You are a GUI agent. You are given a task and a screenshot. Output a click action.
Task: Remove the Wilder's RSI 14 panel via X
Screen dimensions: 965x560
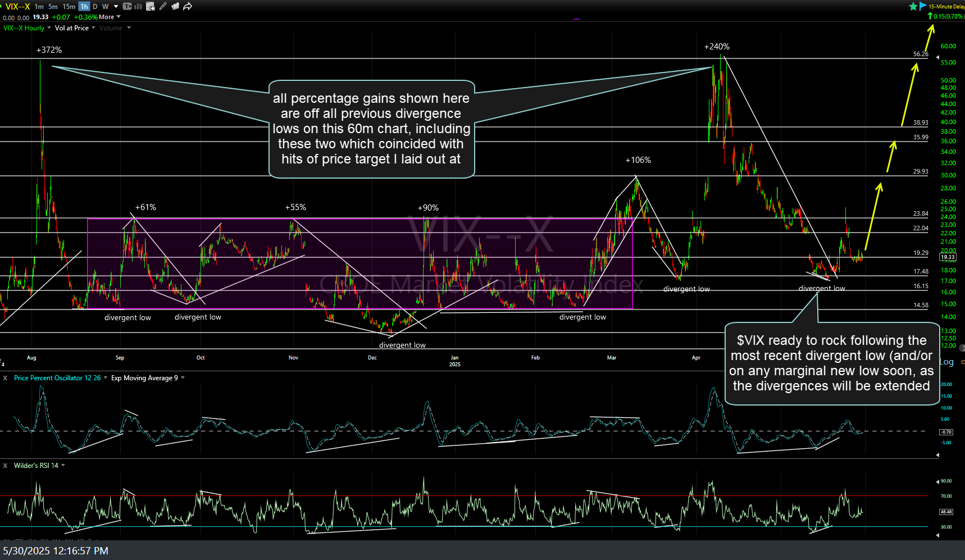click(4, 465)
